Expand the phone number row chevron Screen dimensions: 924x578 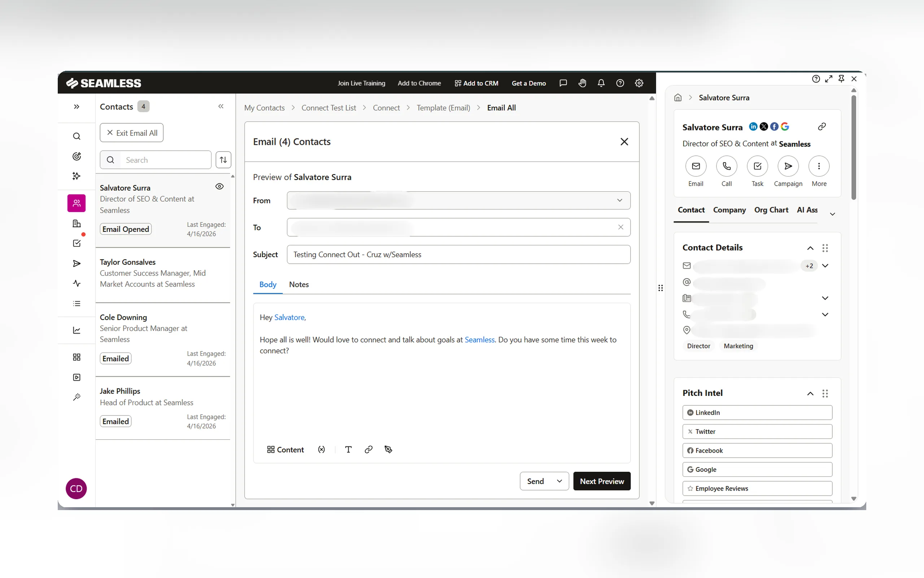(x=825, y=315)
